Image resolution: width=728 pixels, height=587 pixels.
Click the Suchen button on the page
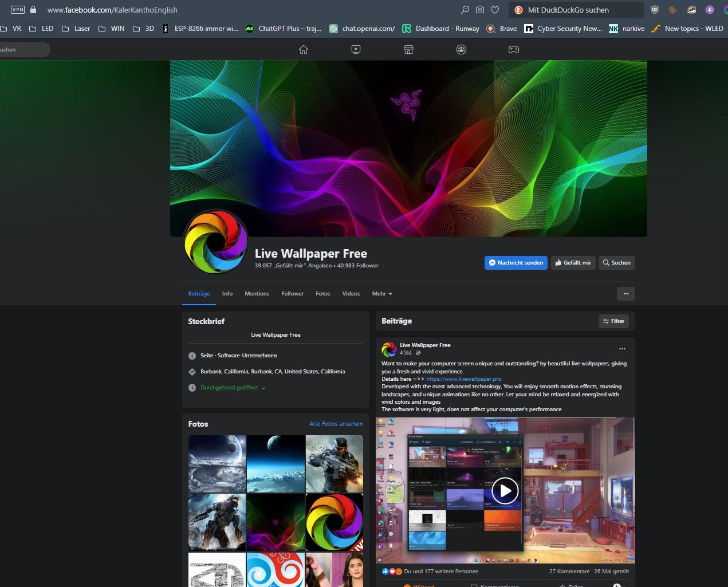(617, 263)
